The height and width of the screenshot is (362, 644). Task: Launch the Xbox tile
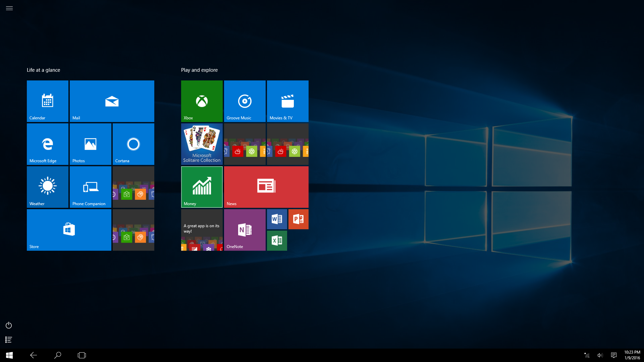(x=202, y=101)
